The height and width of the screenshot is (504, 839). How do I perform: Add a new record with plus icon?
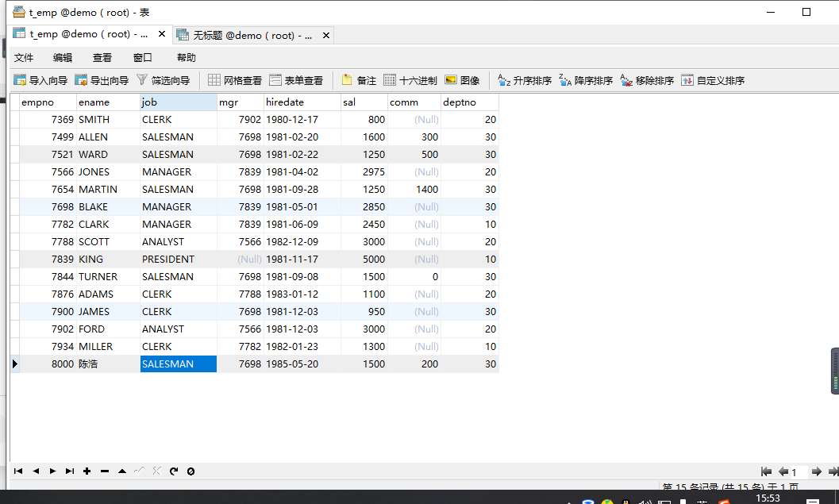point(87,471)
